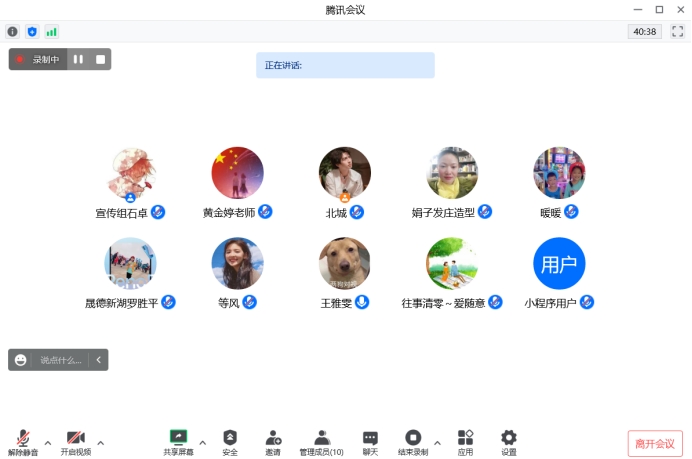Enter full screen mode via top-right icon
692x459 pixels.
pos(677,32)
